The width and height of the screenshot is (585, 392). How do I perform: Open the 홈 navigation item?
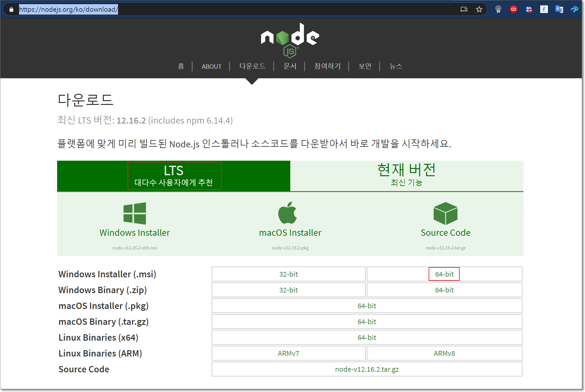[x=181, y=66]
